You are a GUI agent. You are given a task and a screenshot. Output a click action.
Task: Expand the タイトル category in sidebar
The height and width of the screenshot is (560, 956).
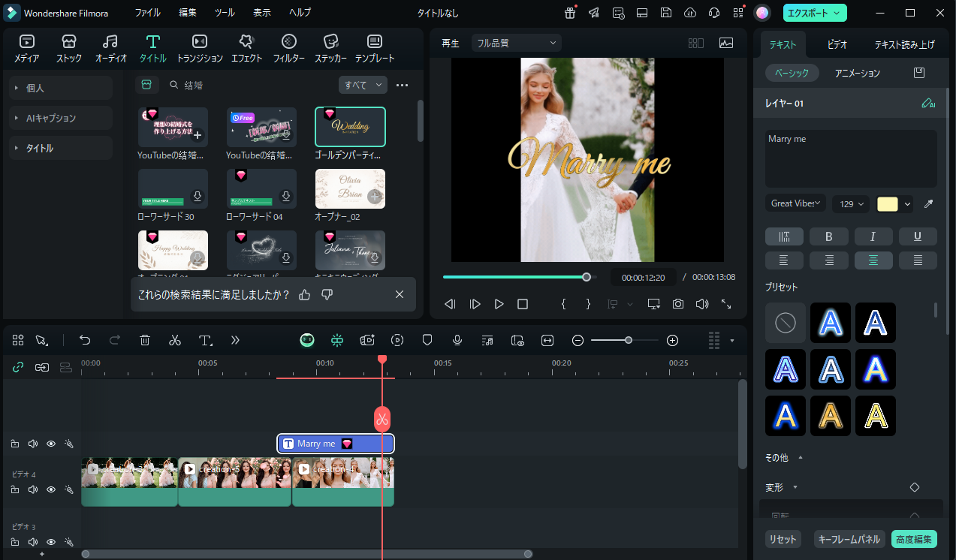[61, 148]
